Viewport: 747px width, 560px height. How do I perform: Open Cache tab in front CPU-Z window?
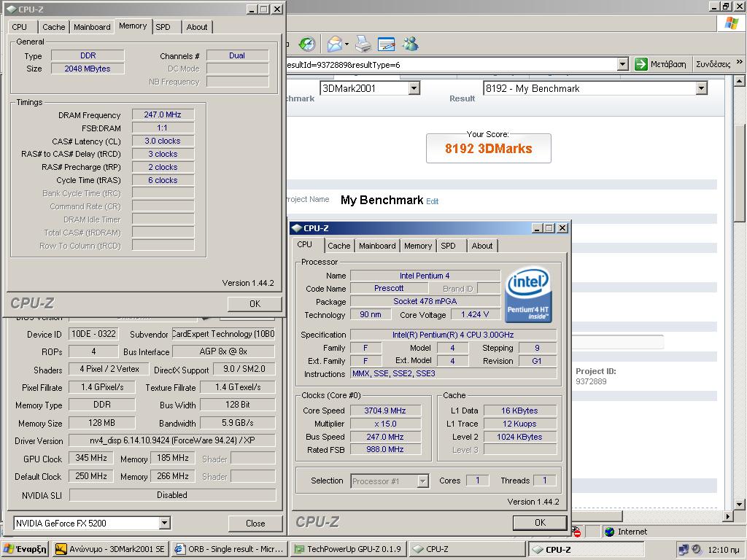(339, 246)
